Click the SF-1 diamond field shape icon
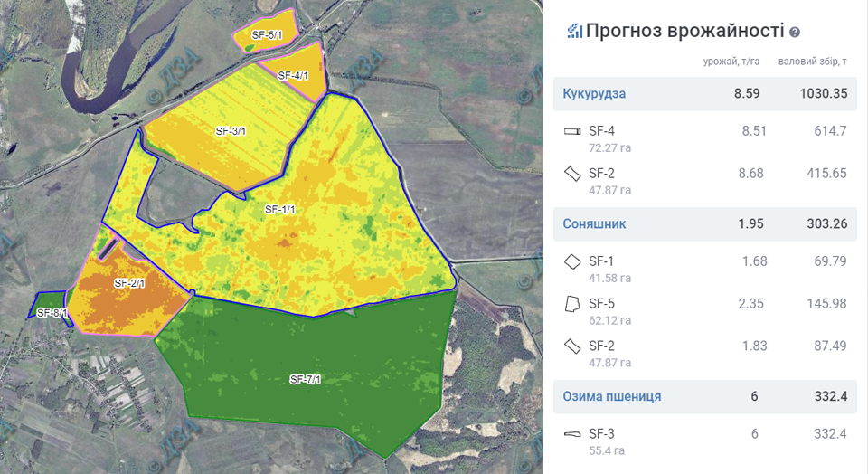The width and height of the screenshot is (868, 474). tap(571, 261)
